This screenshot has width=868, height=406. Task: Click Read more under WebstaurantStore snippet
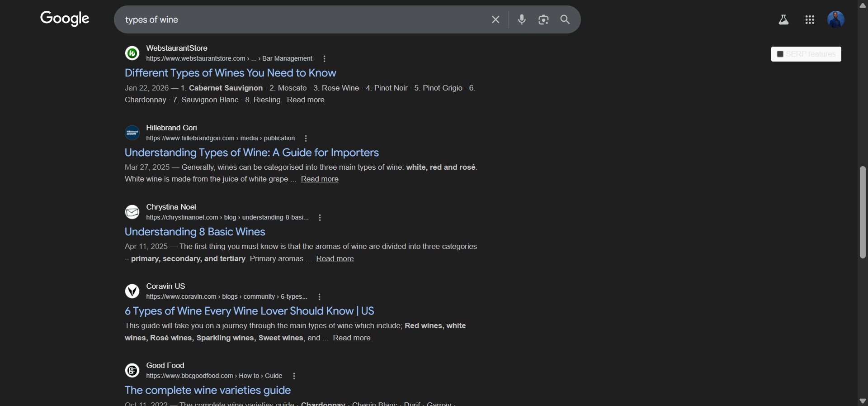click(306, 100)
